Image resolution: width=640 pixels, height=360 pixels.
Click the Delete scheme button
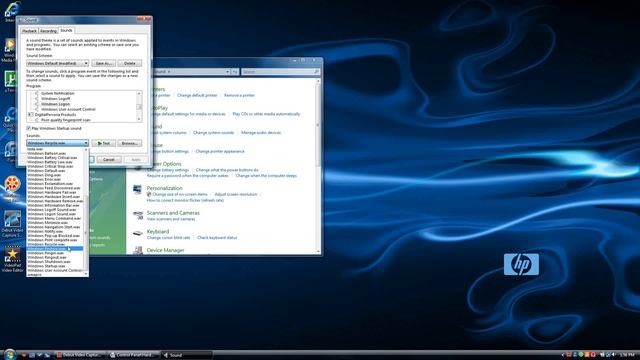(130, 63)
